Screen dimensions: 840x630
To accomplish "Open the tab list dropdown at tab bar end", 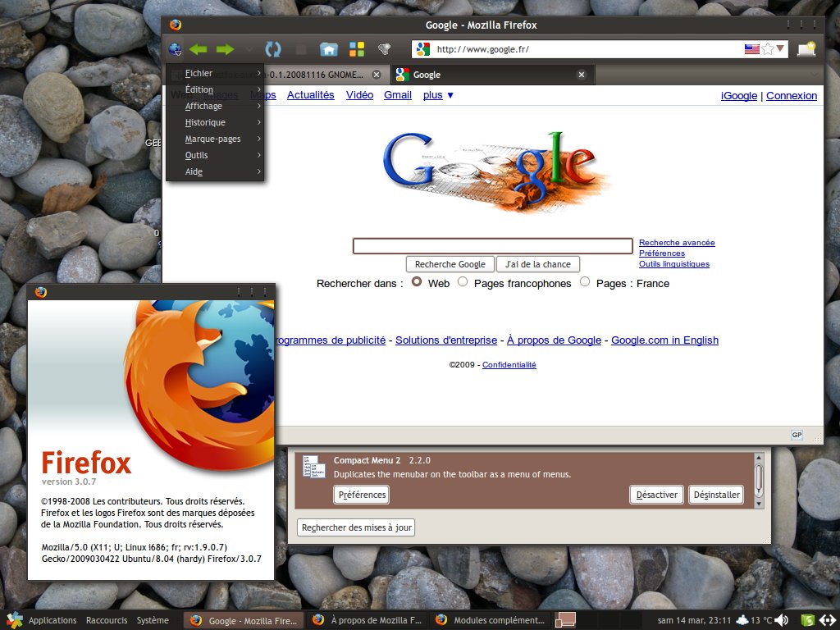I will [815, 75].
